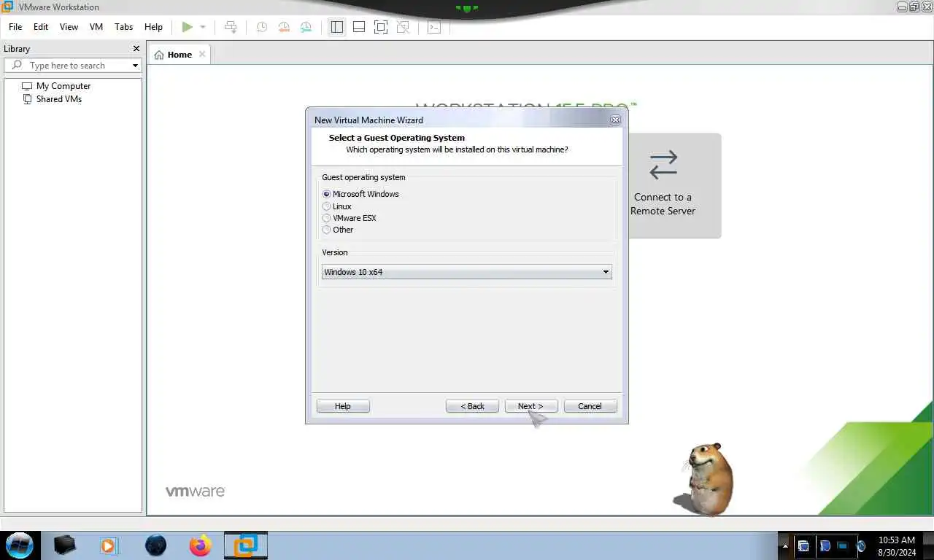Image resolution: width=934 pixels, height=560 pixels.
Task: Open the VM menu
Action: 96,27
